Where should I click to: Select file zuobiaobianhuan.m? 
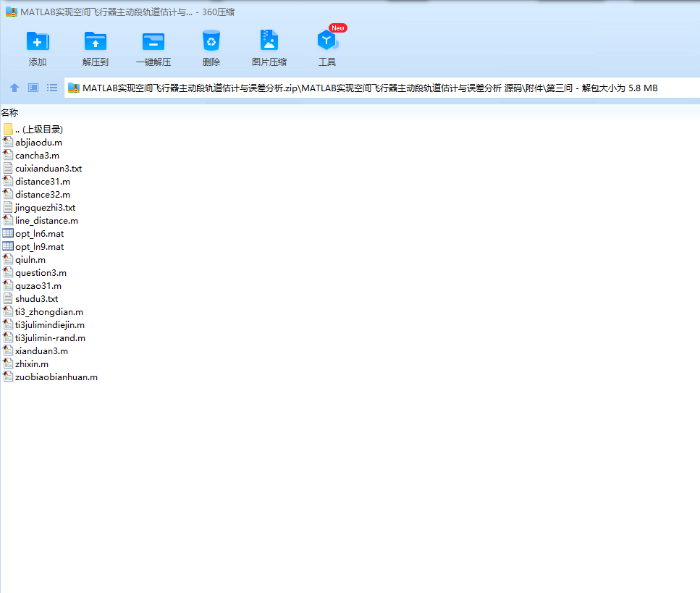click(50, 377)
